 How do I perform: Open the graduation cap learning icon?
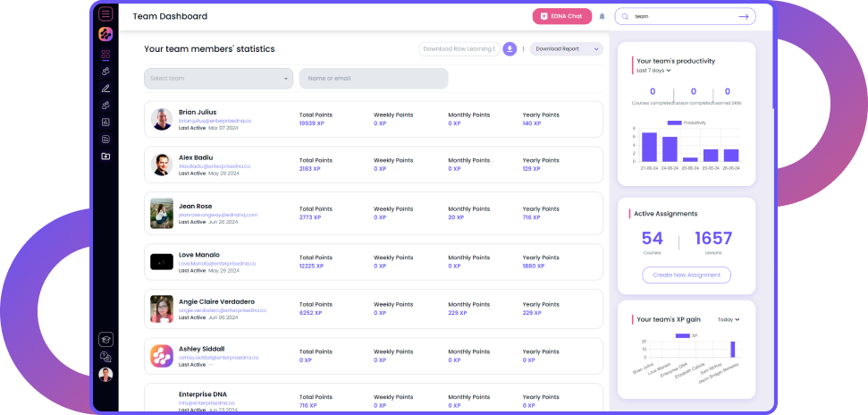(x=105, y=339)
